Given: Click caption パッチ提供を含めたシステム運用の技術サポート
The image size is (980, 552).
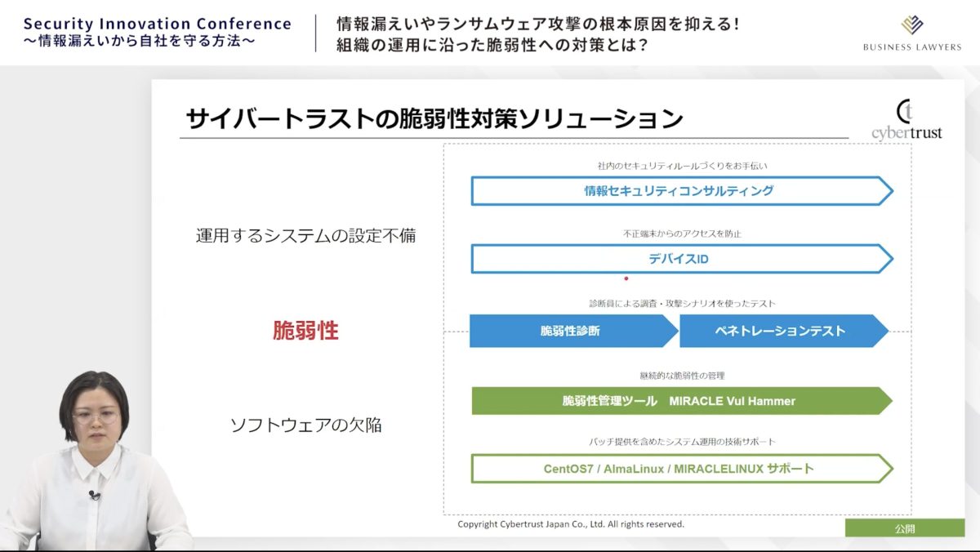Looking at the screenshot, I should tap(682, 442).
